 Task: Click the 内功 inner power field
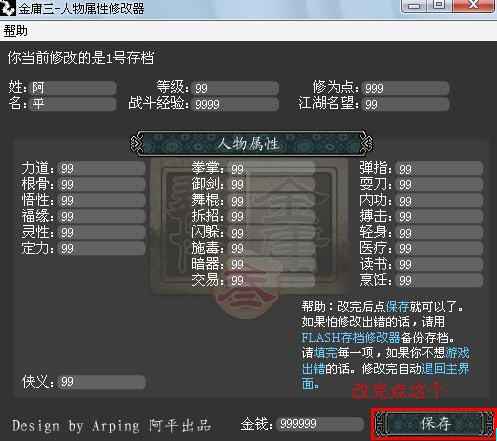click(x=440, y=201)
